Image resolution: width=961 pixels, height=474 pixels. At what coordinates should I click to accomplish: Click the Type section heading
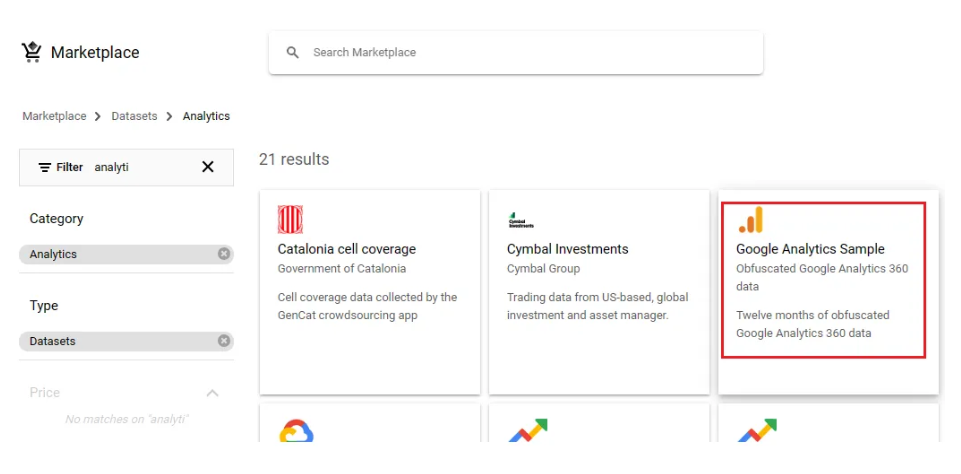coord(44,305)
